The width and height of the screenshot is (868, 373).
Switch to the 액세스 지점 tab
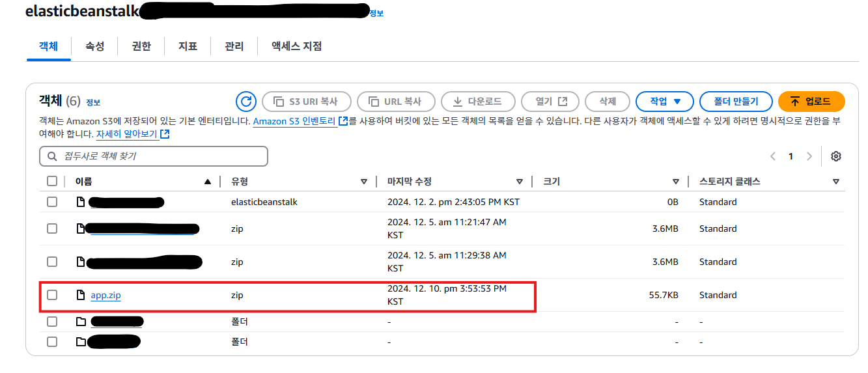click(x=297, y=46)
